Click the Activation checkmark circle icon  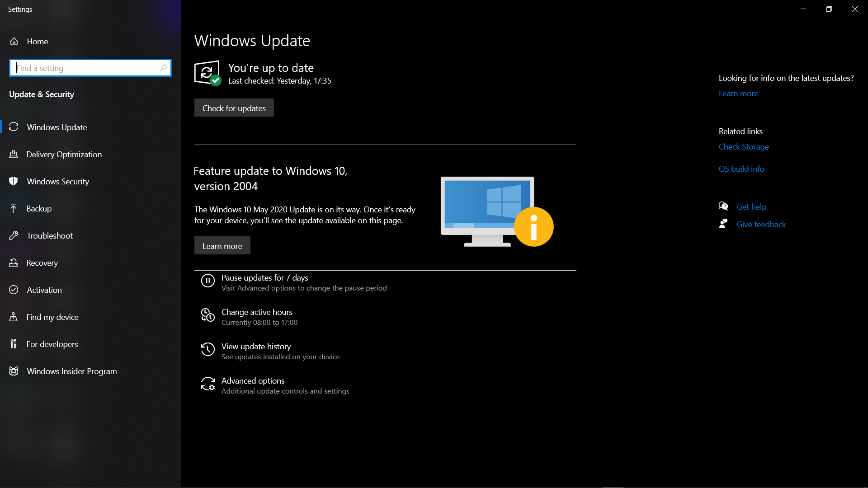click(x=14, y=290)
